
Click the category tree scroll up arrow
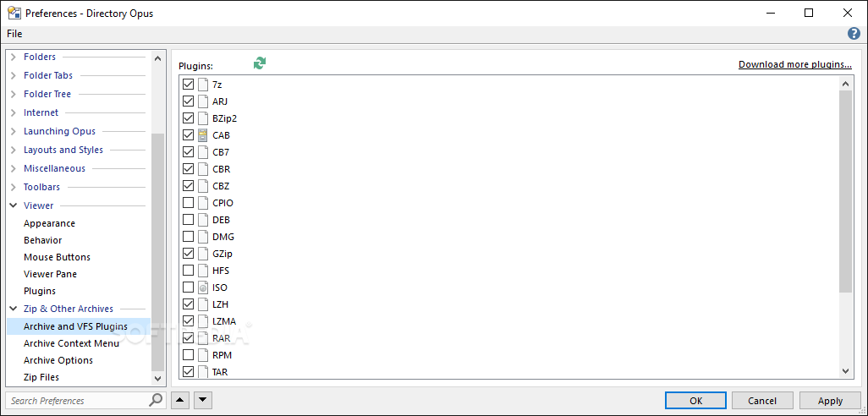click(x=157, y=57)
